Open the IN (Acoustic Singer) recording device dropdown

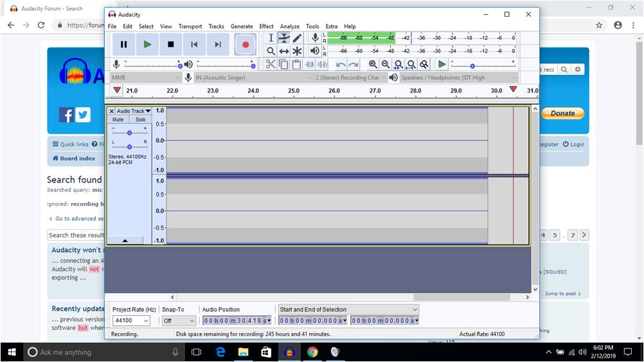click(253, 78)
